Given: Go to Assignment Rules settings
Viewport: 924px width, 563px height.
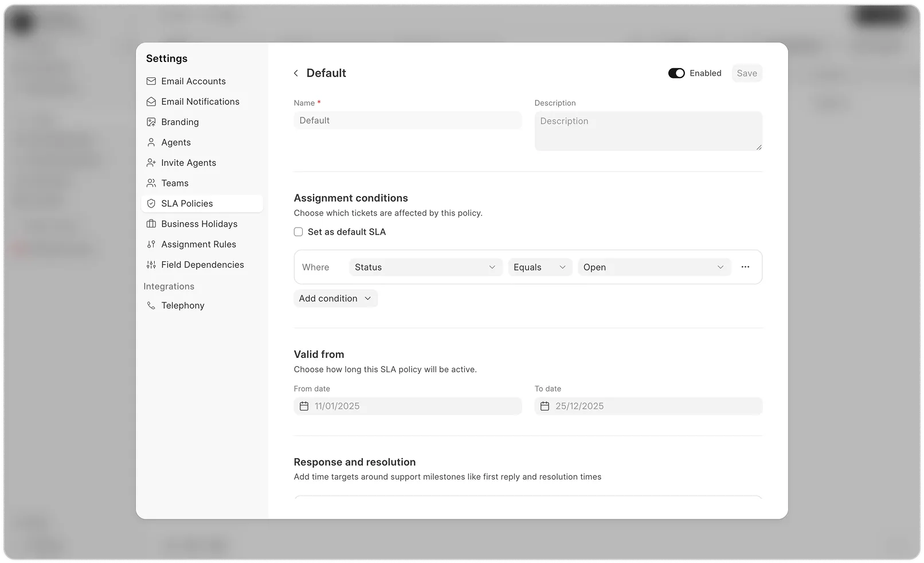Looking at the screenshot, I should [198, 244].
